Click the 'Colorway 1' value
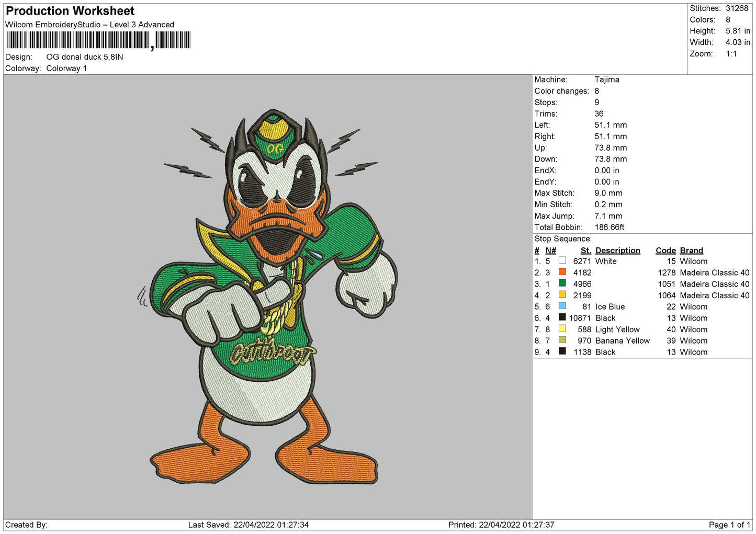The image size is (756, 534). coord(66,69)
